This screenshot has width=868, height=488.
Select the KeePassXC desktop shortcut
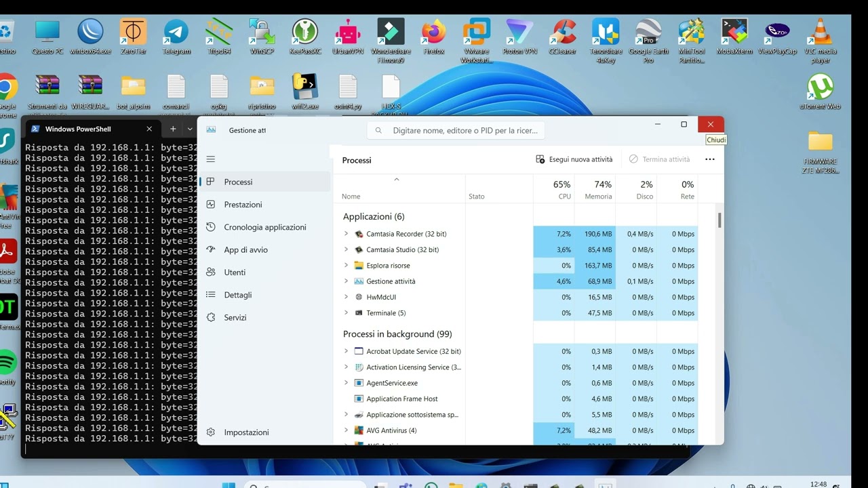click(305, 37)
